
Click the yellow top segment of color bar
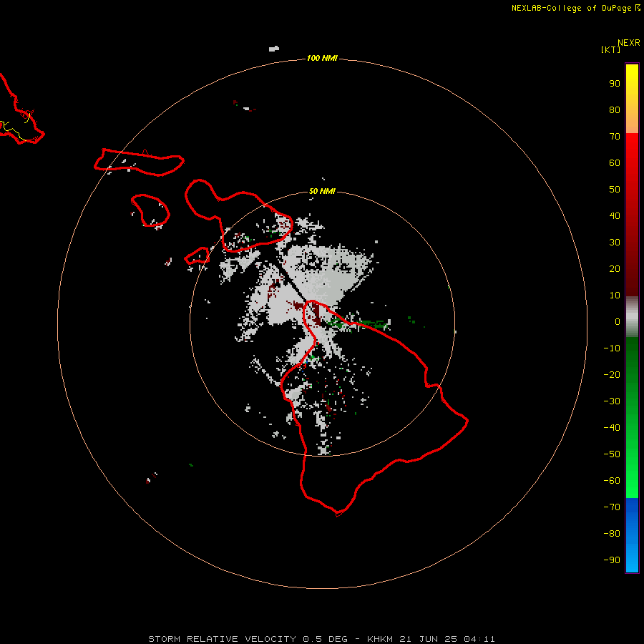pos(632,98)
